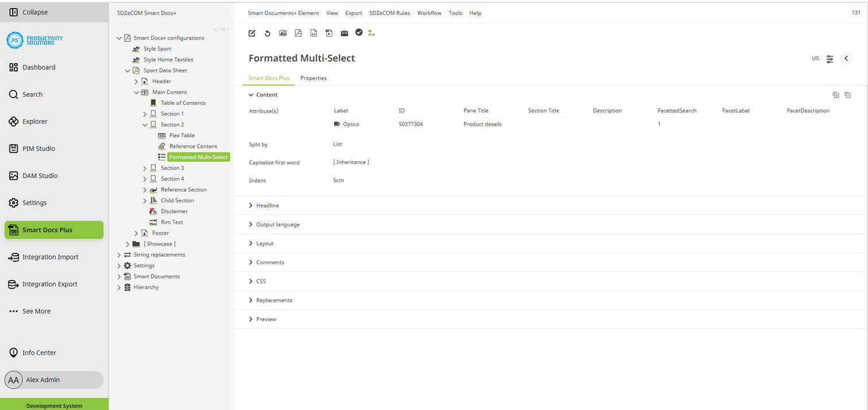
Task: Select the Edit document icon in toolbar
Action: pos(251,33)
